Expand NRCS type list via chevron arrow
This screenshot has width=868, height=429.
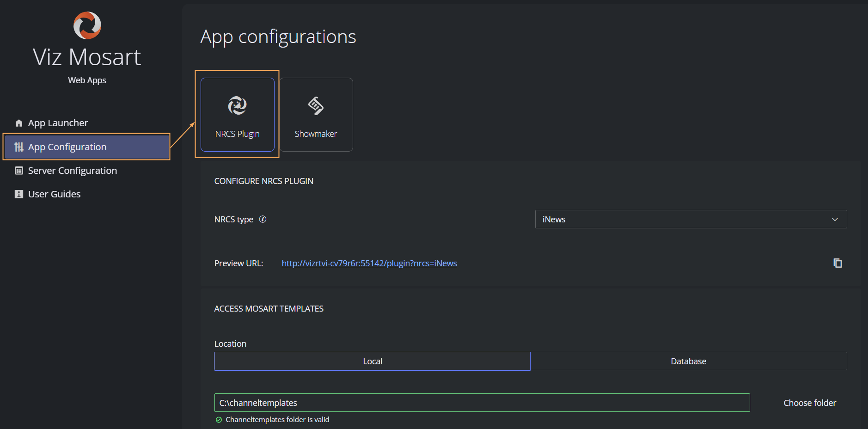point(835,219)
